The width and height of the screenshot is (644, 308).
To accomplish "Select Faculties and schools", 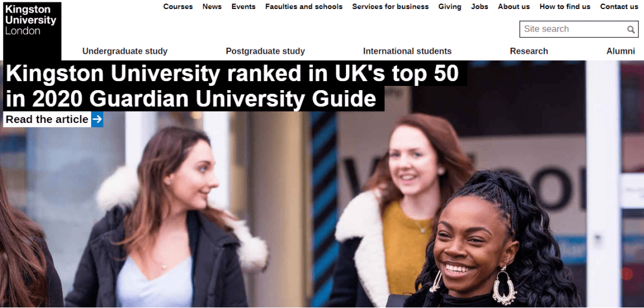I will coord(304,7).
